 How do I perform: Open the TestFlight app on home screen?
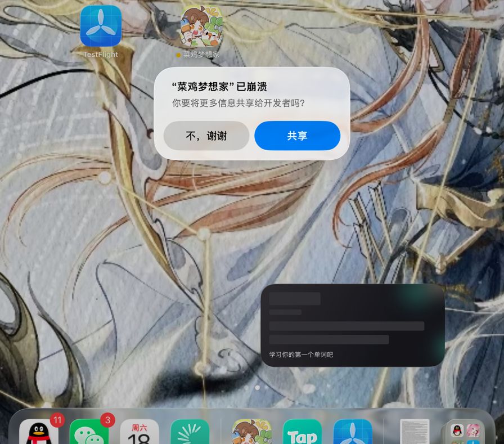tap(101, 26)
